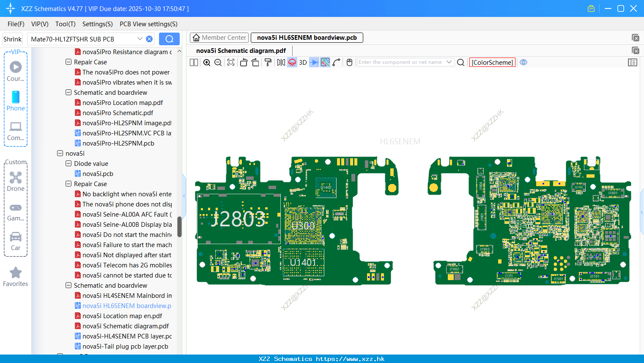The height and width of the screenshot is (363, 644).
Task: Collapse the nova5i tree node
Action: [x=60, y=153]
